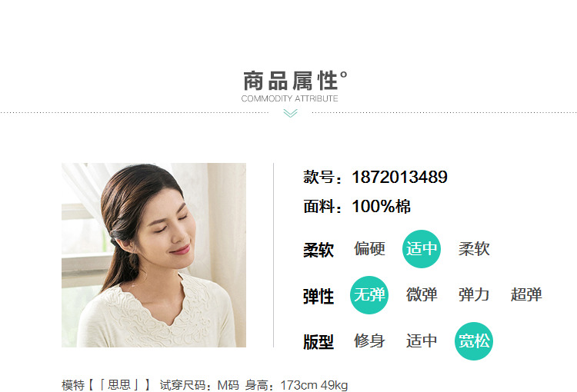Select the highlighted 宽松 fit circle

coord(474,341)
